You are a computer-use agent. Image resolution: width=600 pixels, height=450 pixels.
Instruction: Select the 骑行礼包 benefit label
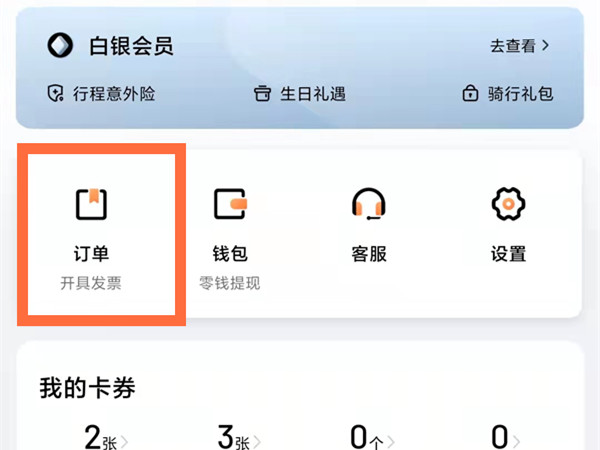pos(520,94)
